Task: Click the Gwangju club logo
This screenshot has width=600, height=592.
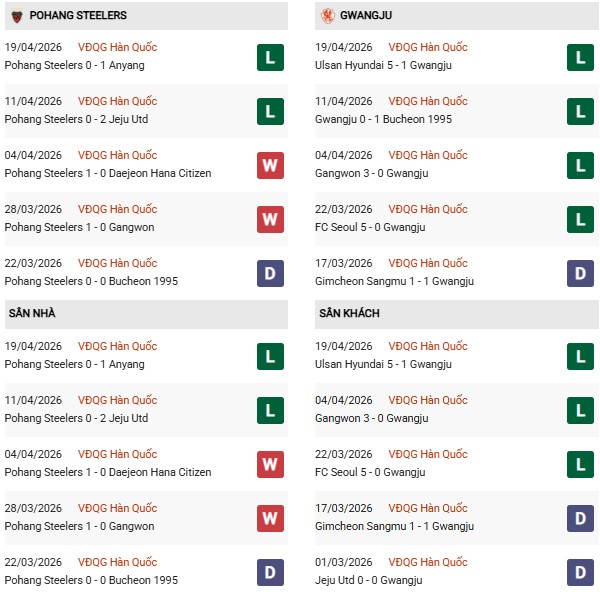Action: (x=327, y=16)
